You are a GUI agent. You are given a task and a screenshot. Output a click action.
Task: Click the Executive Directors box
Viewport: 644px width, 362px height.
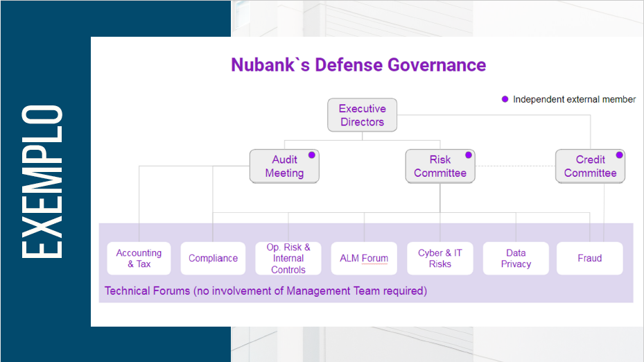(363, 115)
